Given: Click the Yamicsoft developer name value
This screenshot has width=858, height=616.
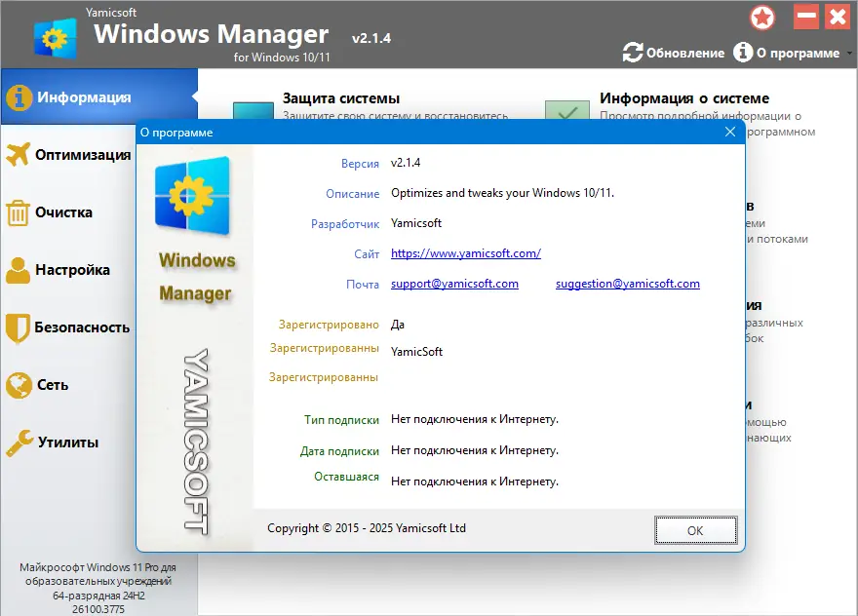Looking at the screenshot, I should click(x=416, y=223).
